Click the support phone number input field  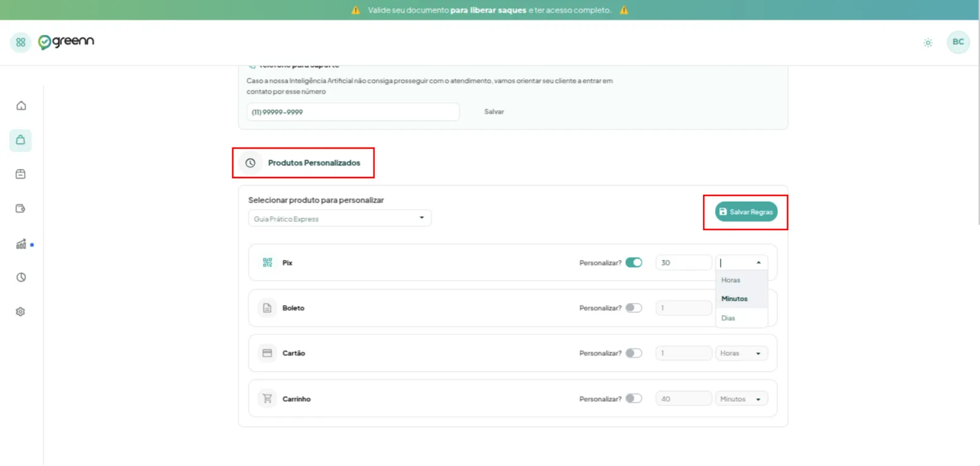pyautogui.click(x=353, y=112)
